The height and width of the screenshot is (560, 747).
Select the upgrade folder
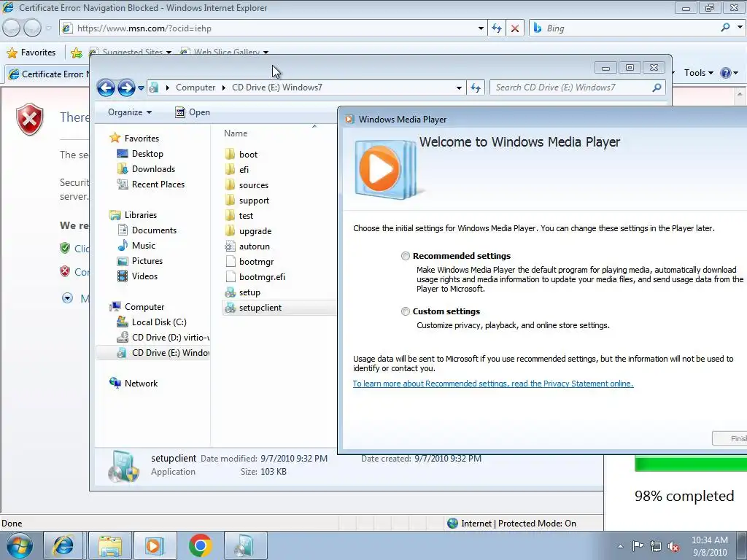tap(248, 231)
